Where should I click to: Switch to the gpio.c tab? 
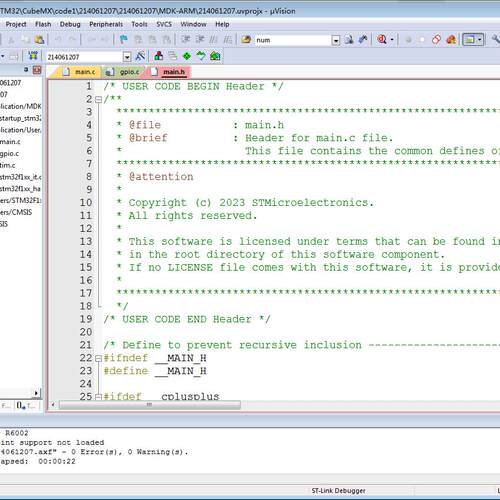[125, 72]
